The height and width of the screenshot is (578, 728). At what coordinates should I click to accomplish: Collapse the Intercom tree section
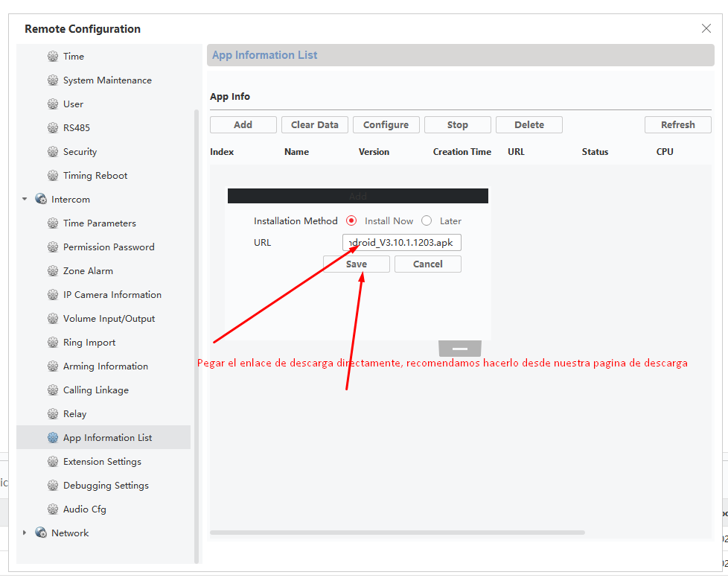coord(25,200)
